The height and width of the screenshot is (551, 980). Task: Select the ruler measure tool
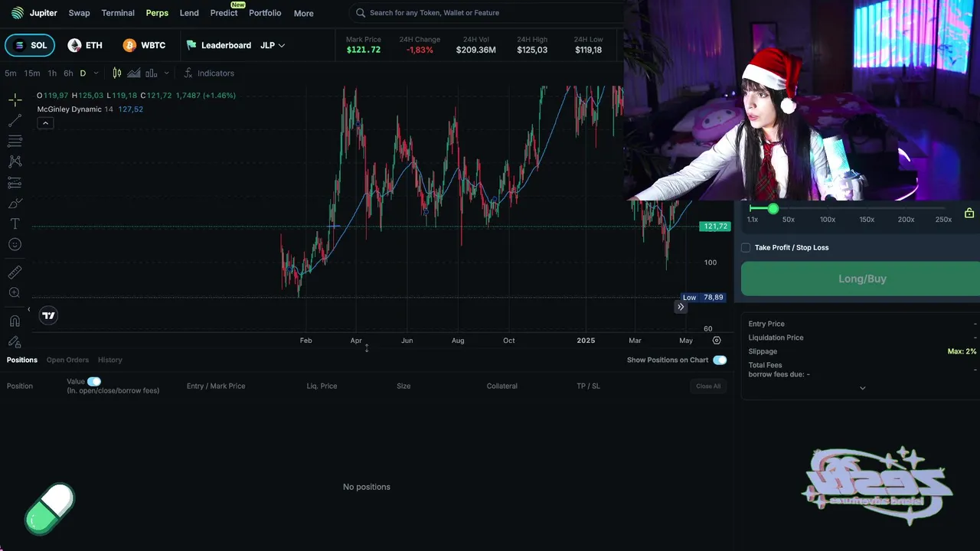pos(15,272)
